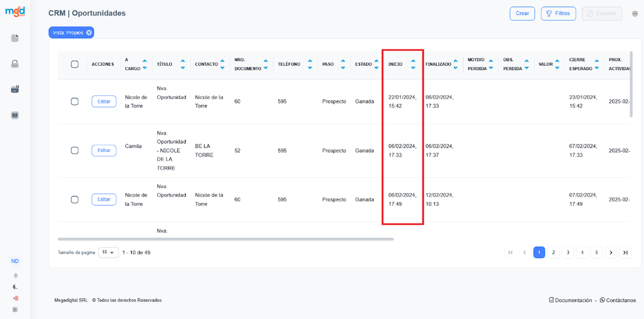The image size is (644, 319).
Task: Open the padlock icon in the sidebar
Action: point(15,64)
